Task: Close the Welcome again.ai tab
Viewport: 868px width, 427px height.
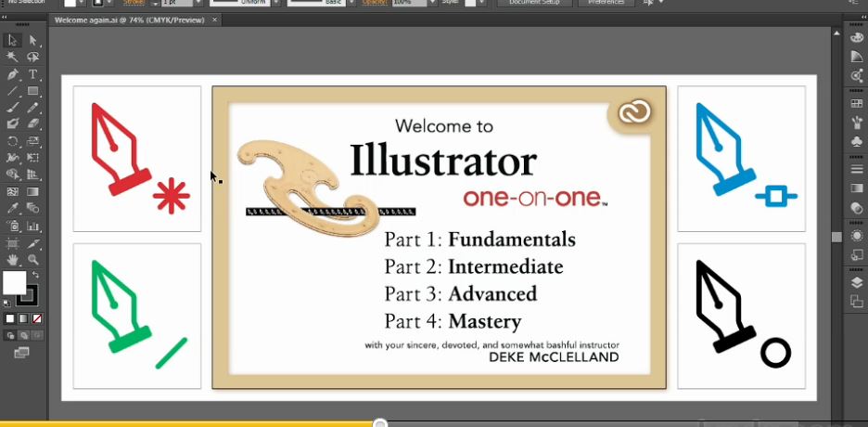Action: click(x=214, y=19)
